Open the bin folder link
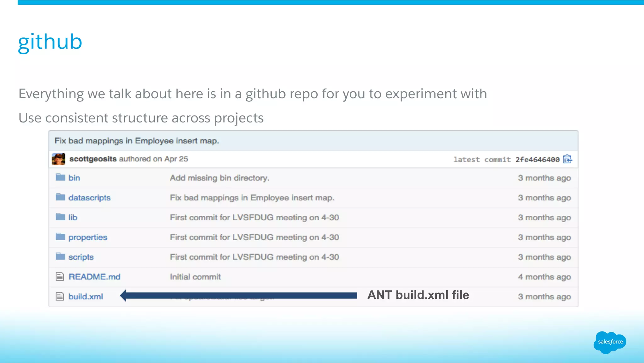644x363 pixels. 74,178
